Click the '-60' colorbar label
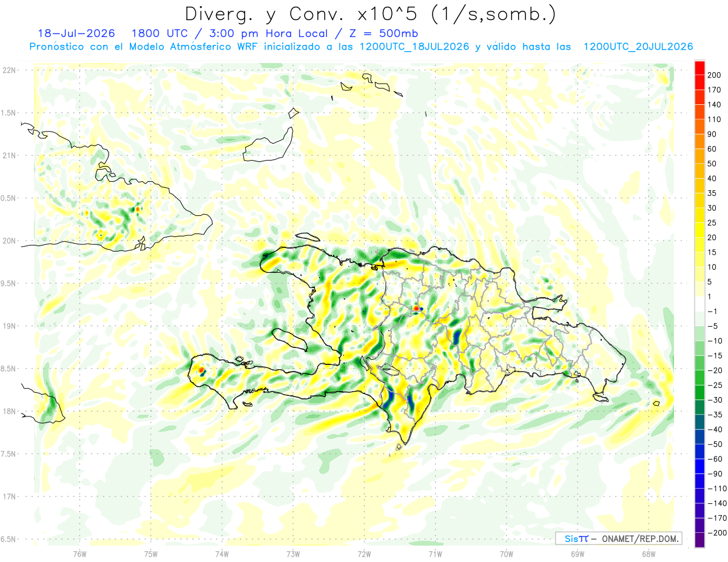 tap(714, 459)
